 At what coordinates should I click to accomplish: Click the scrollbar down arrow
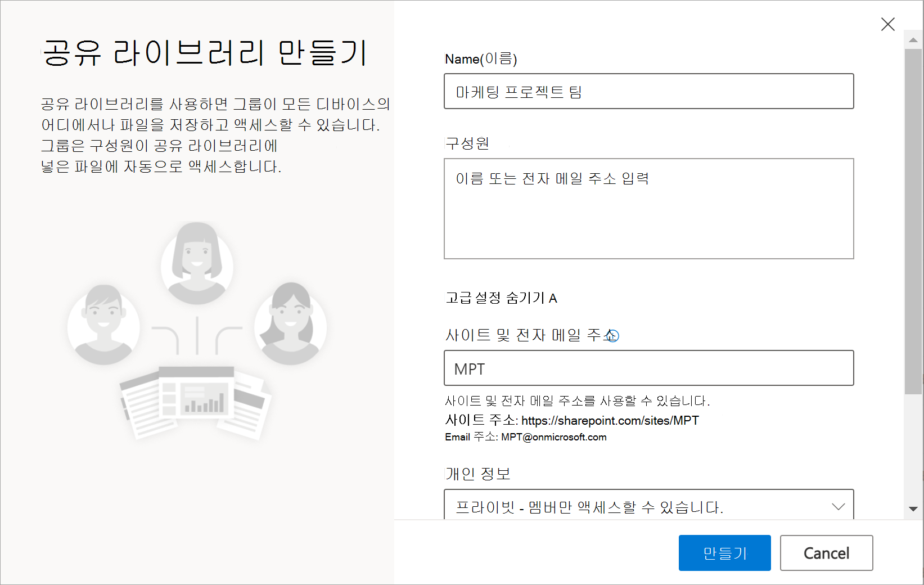913,509
